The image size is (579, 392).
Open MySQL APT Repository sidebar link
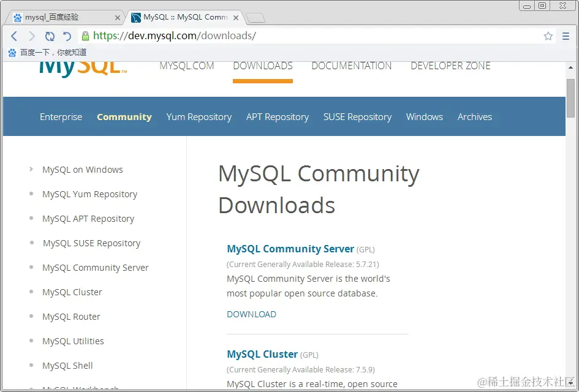point(88,219)
